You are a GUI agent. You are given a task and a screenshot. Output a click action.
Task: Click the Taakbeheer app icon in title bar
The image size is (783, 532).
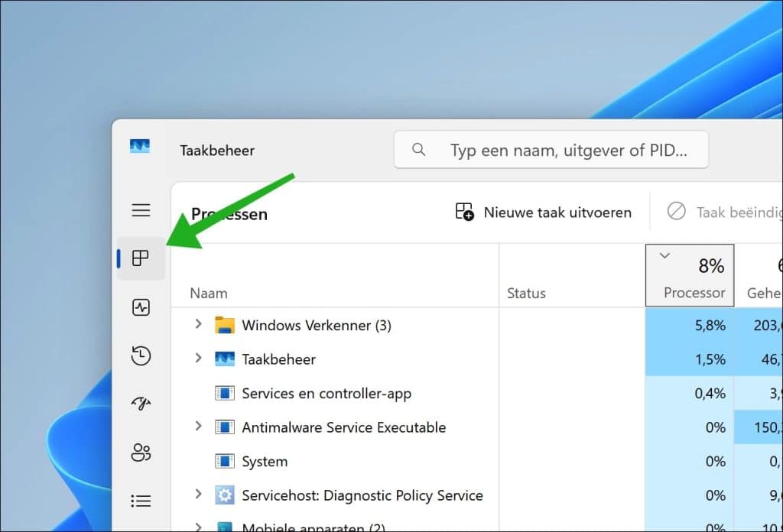[x=140, y=147]
